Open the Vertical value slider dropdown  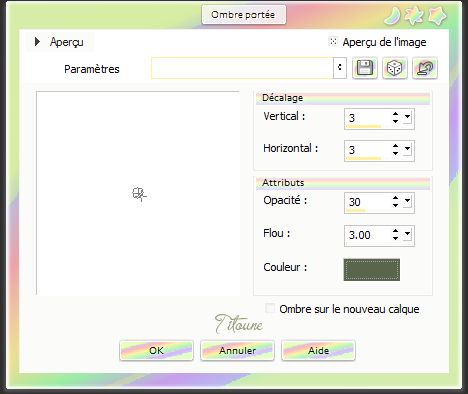pos(407,117)
